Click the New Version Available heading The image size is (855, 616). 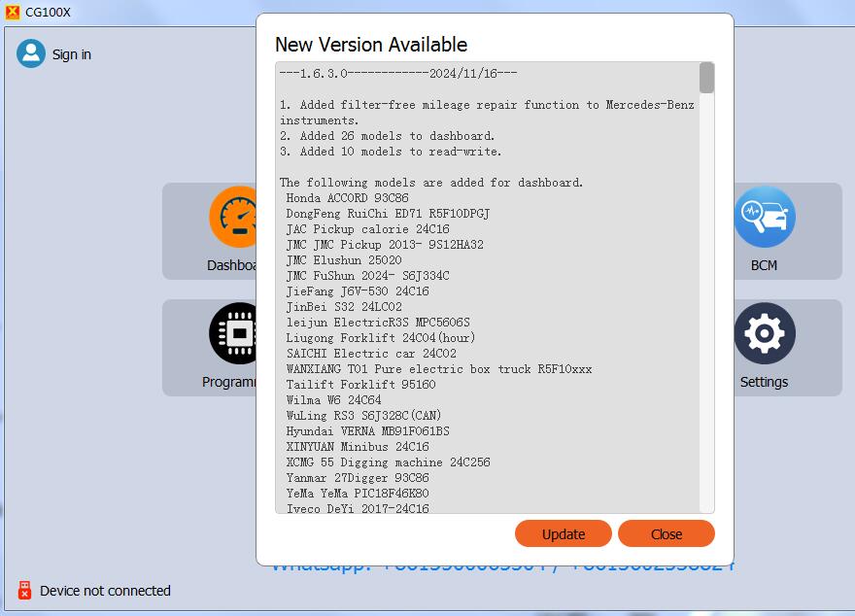pos(371,44)
